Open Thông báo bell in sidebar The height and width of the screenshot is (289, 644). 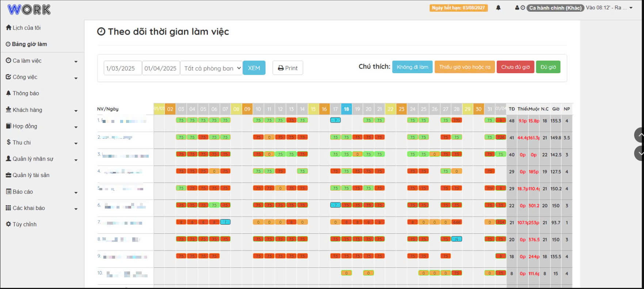(x=22, y=93)
